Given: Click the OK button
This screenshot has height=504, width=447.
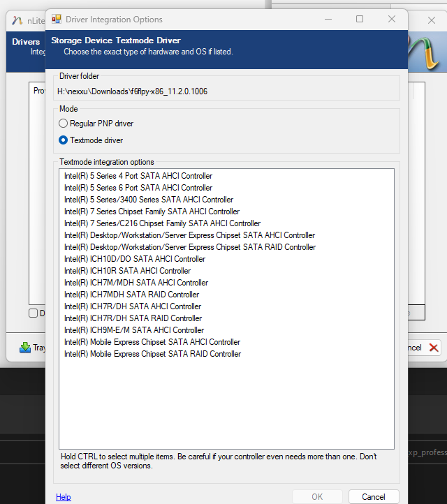Looking at the screenshot, I should 317,497.
